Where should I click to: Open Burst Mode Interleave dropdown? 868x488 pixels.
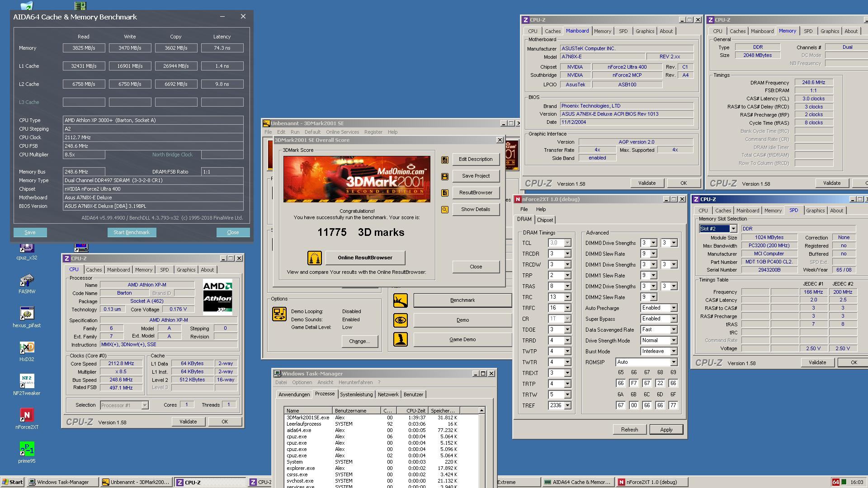click(673, 352)
